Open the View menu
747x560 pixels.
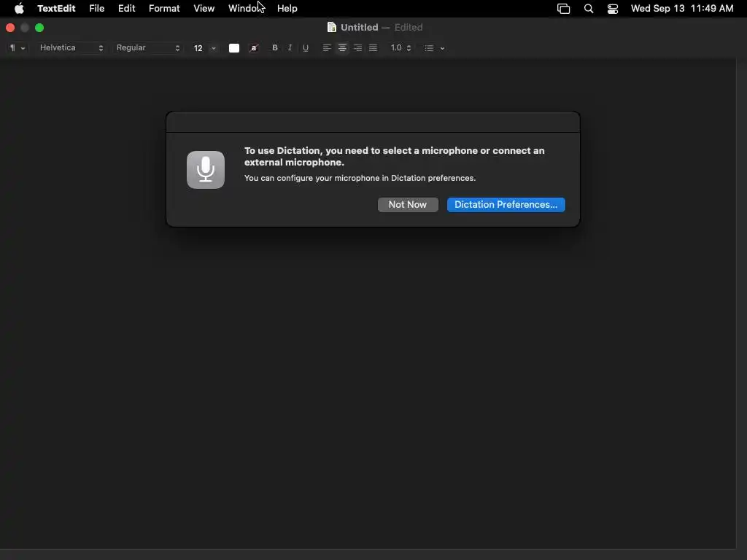click(x=204, y=9)
